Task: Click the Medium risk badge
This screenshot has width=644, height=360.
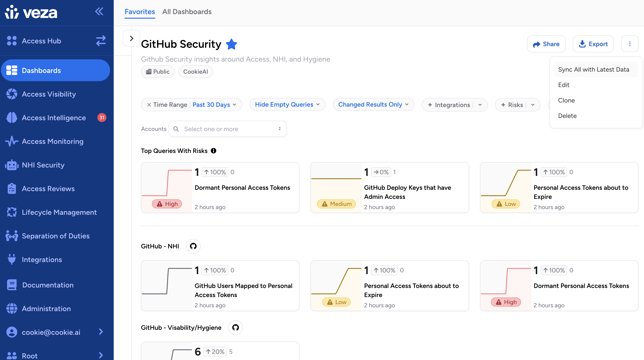Action: (x=336, y=204)
